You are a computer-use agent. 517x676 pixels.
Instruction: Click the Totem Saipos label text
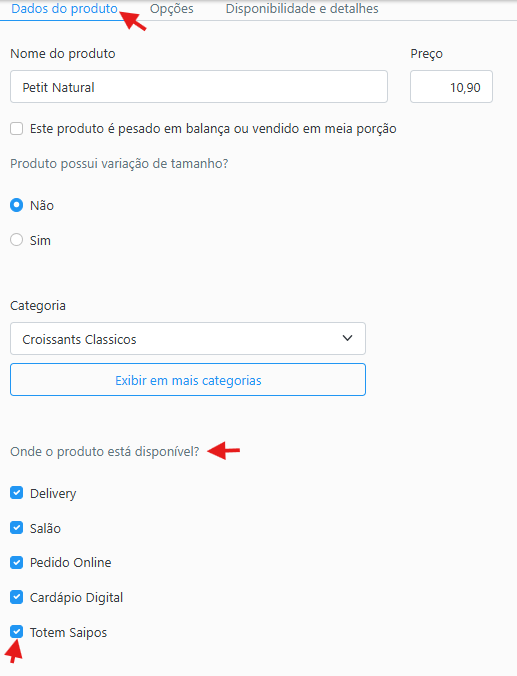[x=68, y=632]
